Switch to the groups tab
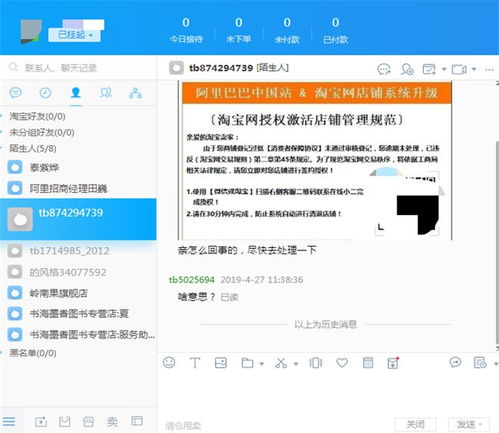The image size is (499, 433). click(106, 92)
